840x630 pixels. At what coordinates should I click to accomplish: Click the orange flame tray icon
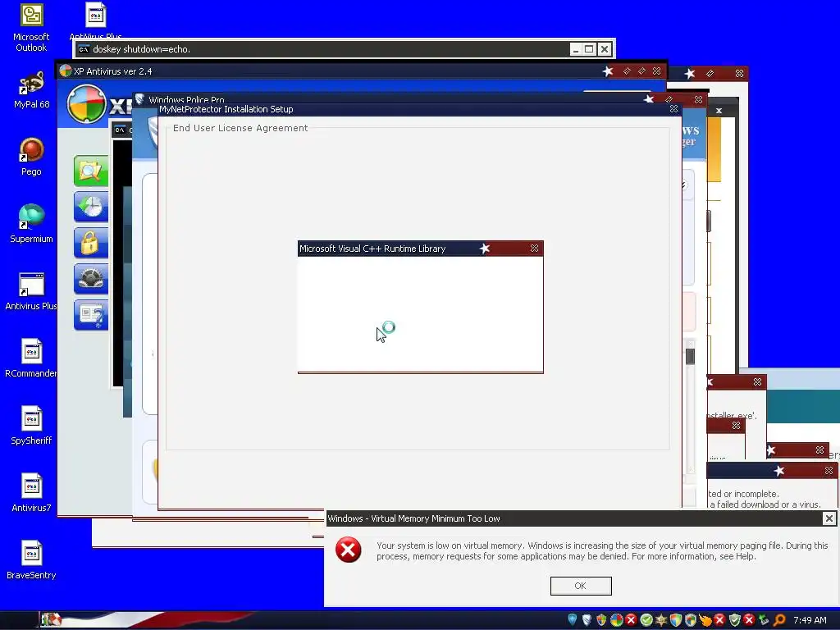(705, 620)
